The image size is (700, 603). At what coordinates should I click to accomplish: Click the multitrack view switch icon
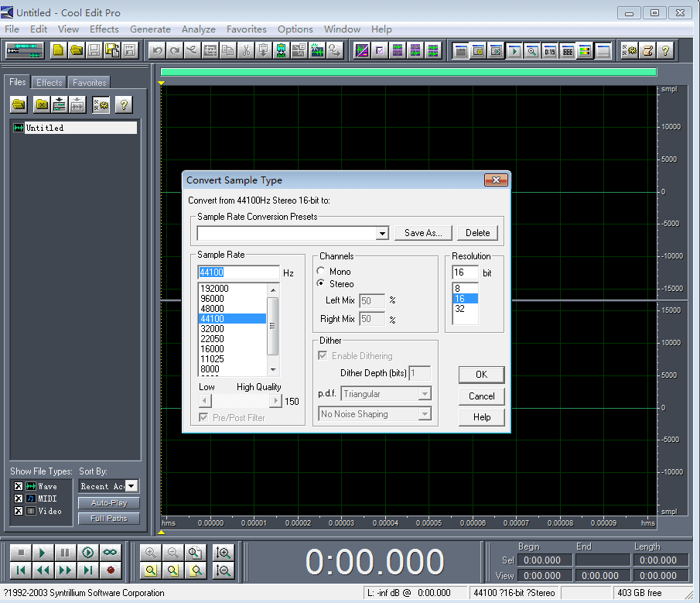25,50
